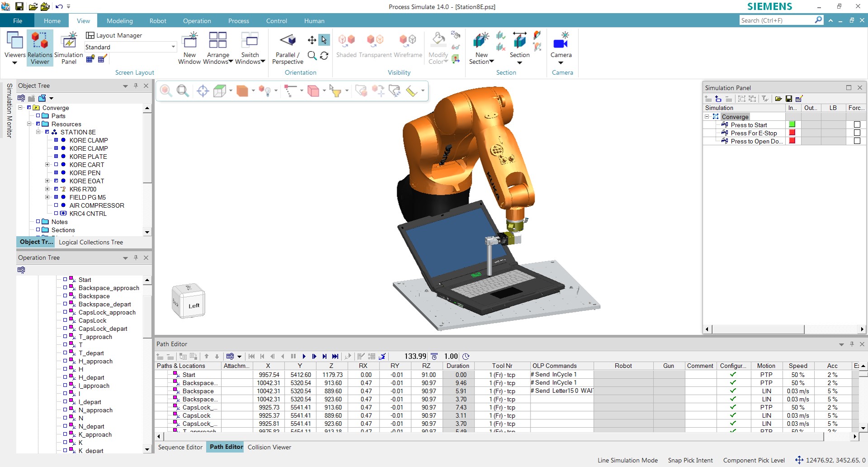Open the Simulation Panel ribbon button
Screen dimensions: 868x467
pos(69,48)
